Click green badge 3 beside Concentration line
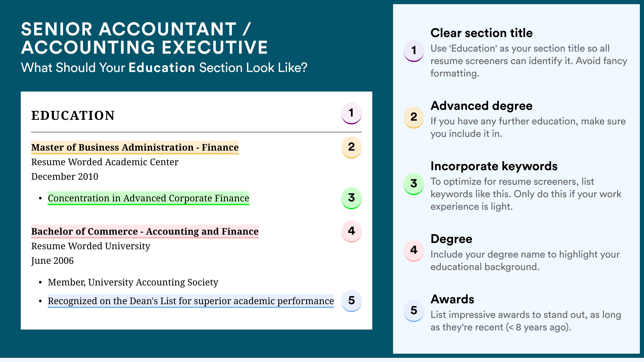Screen dimensions: 644x362 click(x=351, y=198)
